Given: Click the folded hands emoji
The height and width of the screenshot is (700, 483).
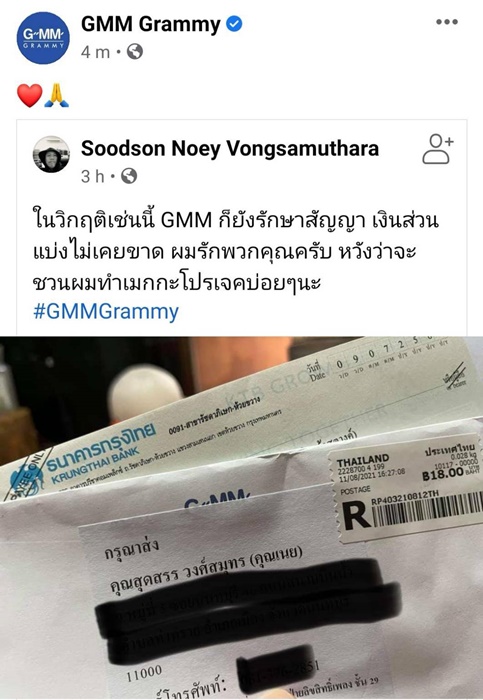Looking at the screenshot, I should point(57,95).
